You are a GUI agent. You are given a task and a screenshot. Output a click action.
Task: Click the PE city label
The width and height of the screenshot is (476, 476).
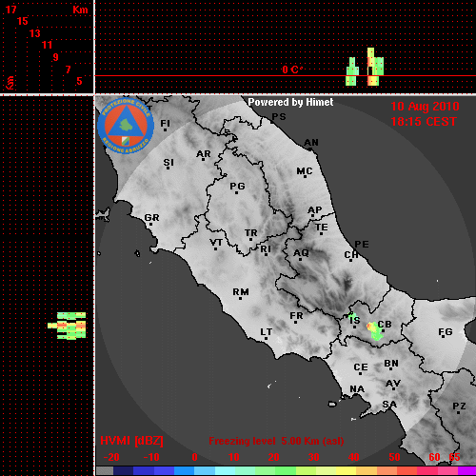[362, 244]
